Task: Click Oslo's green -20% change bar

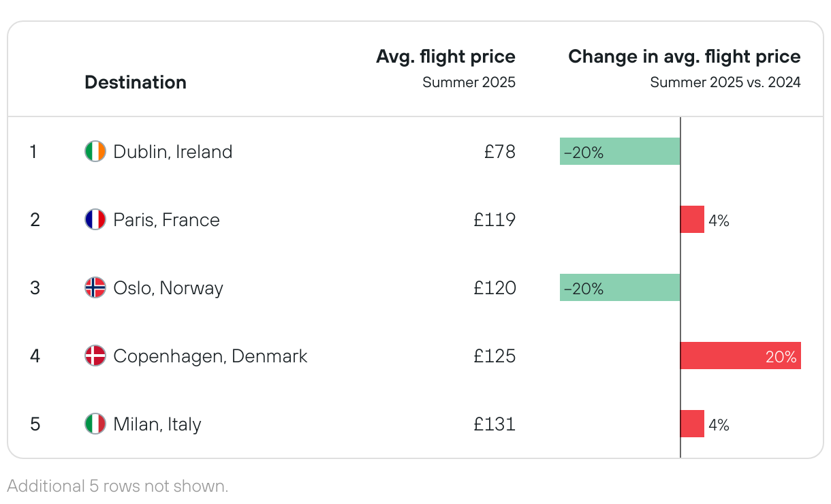Action: [x=620, y=287]
